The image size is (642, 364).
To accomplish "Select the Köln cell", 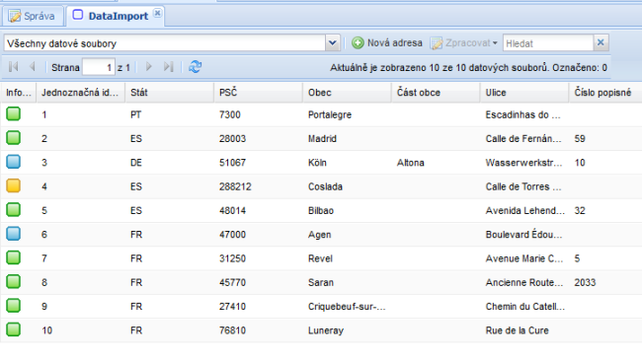I will click(x=317, y=163).
